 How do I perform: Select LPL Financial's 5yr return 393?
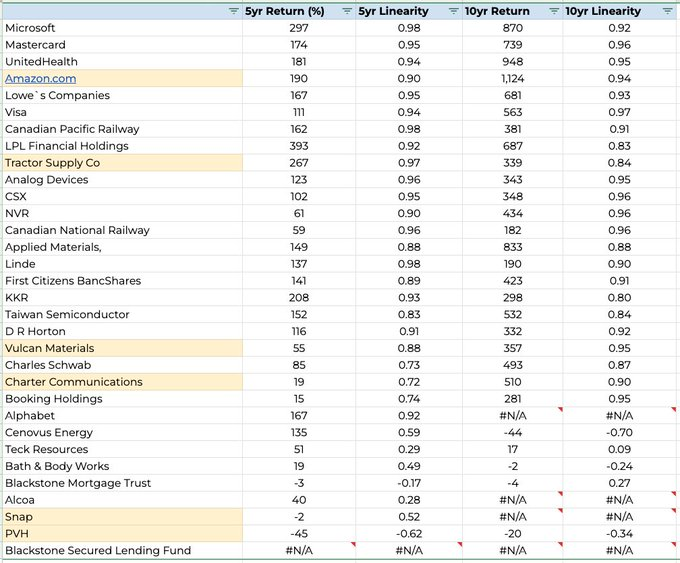coord(299,146)
